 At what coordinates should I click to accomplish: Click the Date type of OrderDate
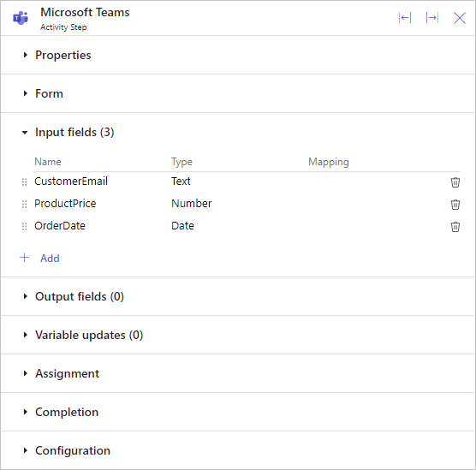(x=182, y=226)
